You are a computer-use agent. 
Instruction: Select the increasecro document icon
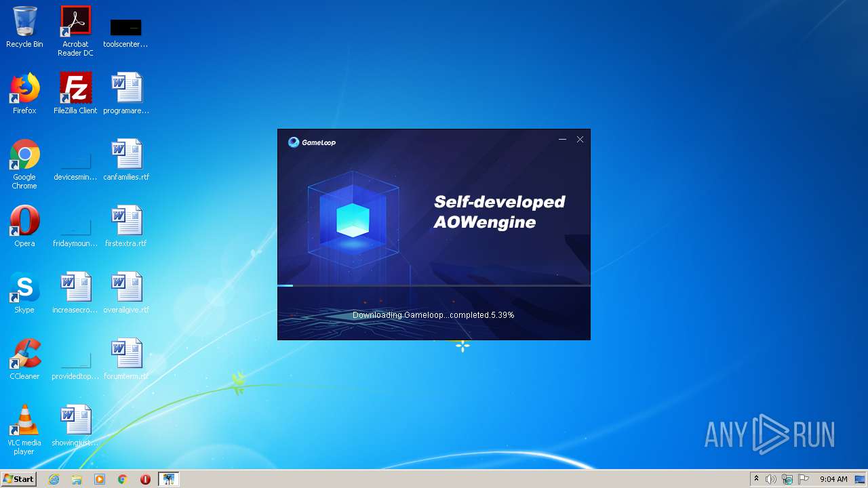tap(75, 293)
